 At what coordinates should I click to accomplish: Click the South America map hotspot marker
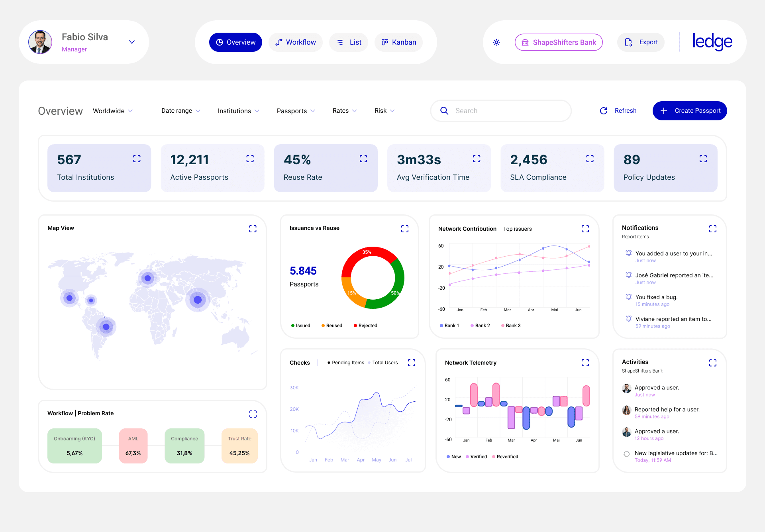[x=106, y=327]
